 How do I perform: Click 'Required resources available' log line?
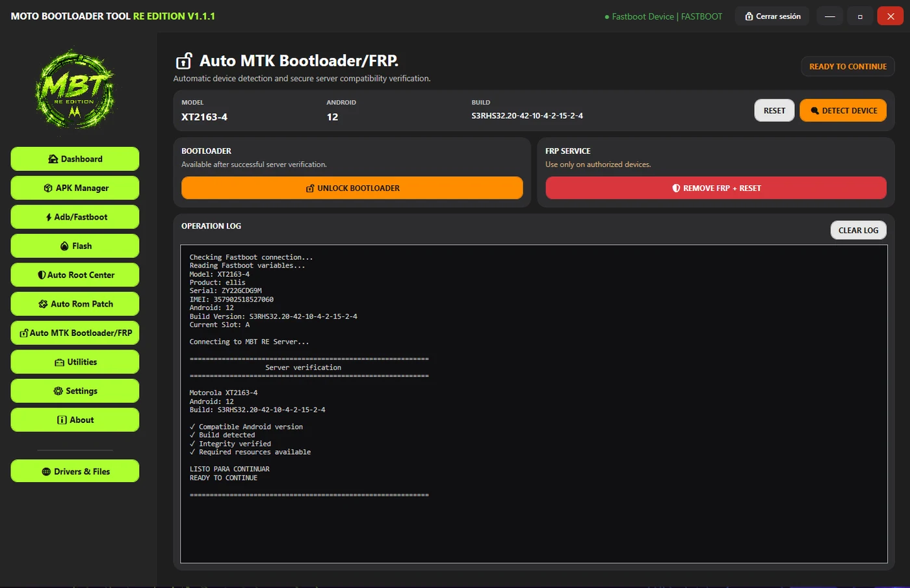click(x=250, y=452)
